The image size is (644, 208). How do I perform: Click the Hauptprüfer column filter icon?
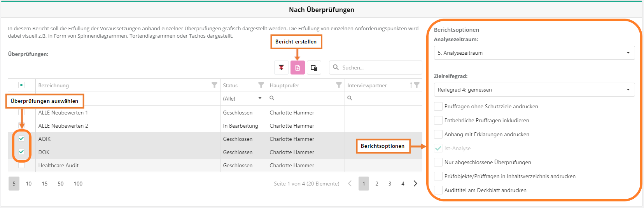pyautogui.click(x=339, y=85)
